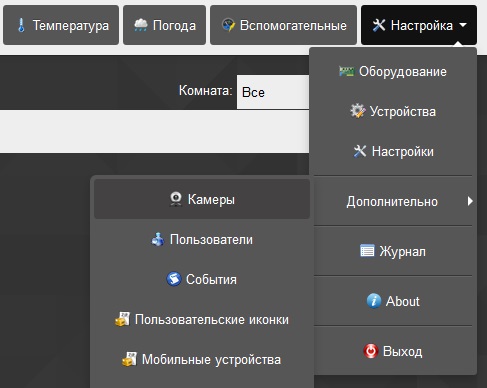487x388 pixels.
Task: Click the gear icon beside Устройства
Action: click(x=358, y=111)
